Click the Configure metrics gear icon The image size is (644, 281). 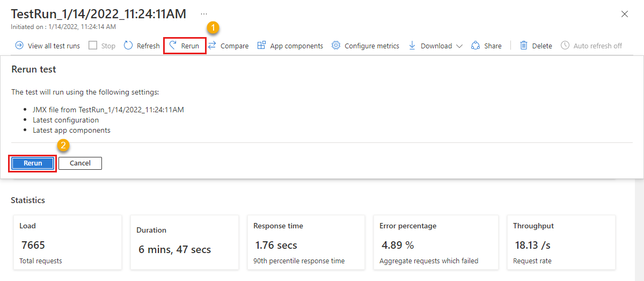coord(336,46)
